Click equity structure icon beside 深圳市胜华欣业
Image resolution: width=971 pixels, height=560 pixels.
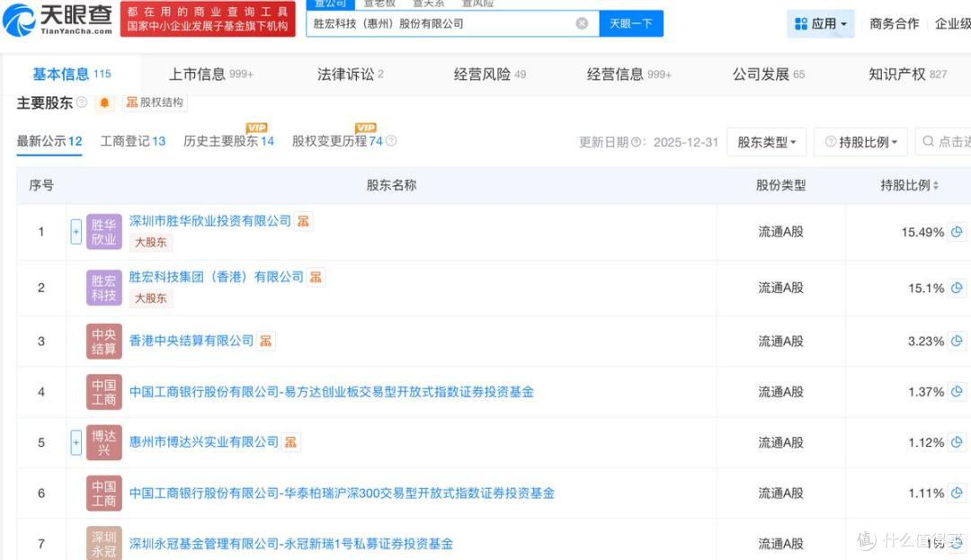click(x=303, y=221)
